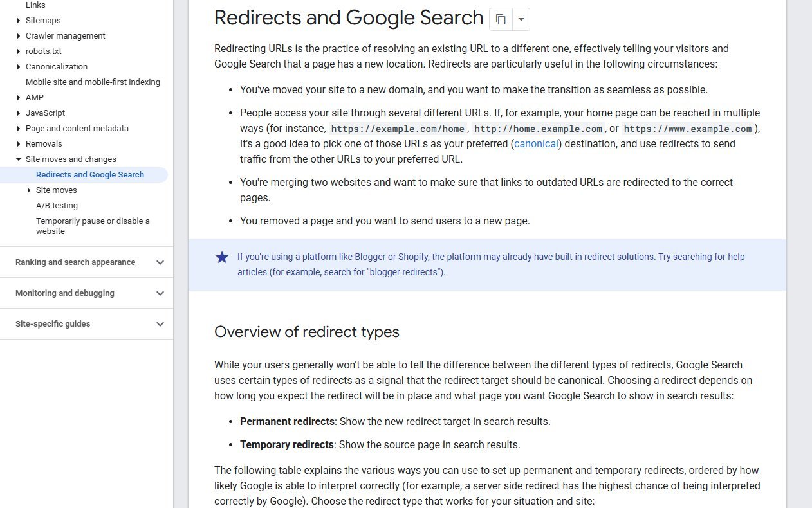
Task: Copy page with the clipboard icon
Action: point(501,19)
